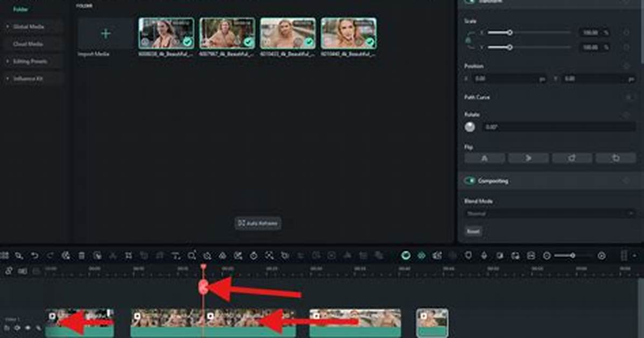Hide Video 1 track with eye icon
This screenshot has height=338, width=644.
(x=27, y=328)
